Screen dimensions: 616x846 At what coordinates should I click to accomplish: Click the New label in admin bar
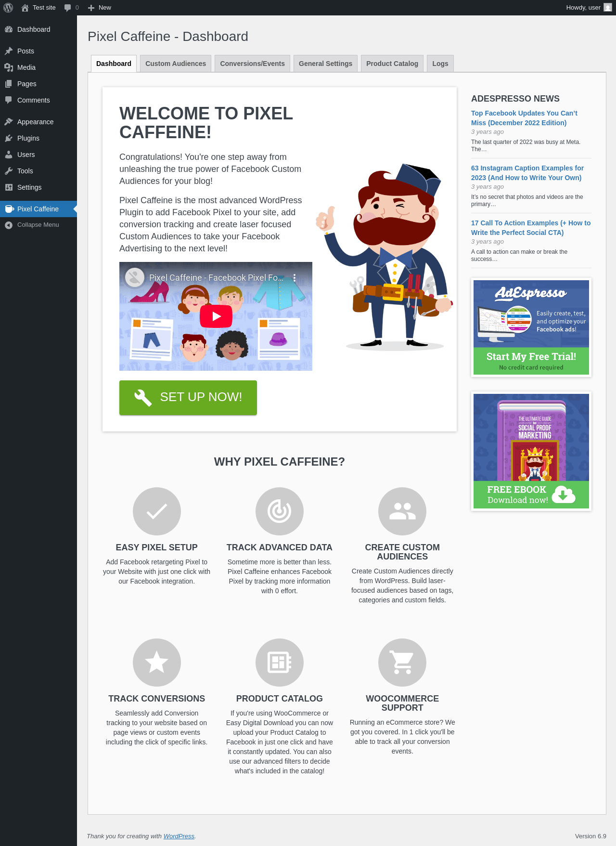(105, 8)
